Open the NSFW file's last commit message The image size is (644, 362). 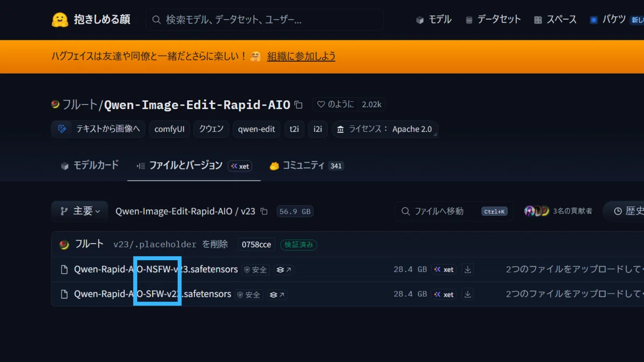[574, 269]
